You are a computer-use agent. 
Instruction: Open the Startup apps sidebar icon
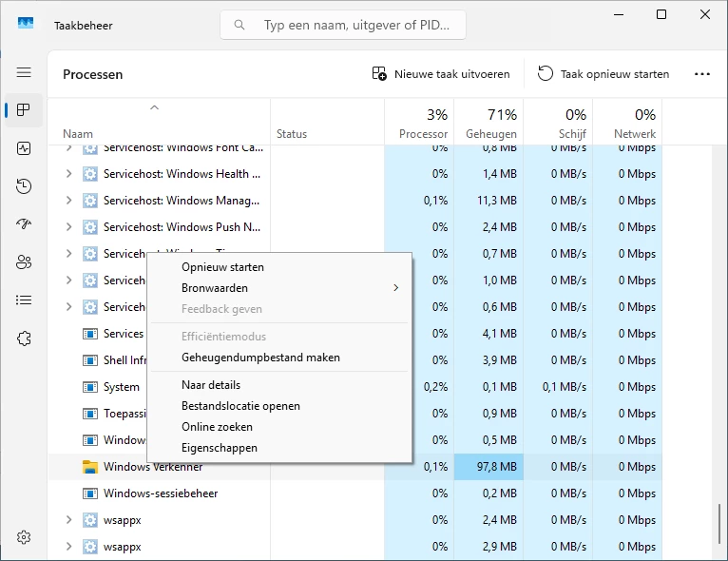point(24,223)
